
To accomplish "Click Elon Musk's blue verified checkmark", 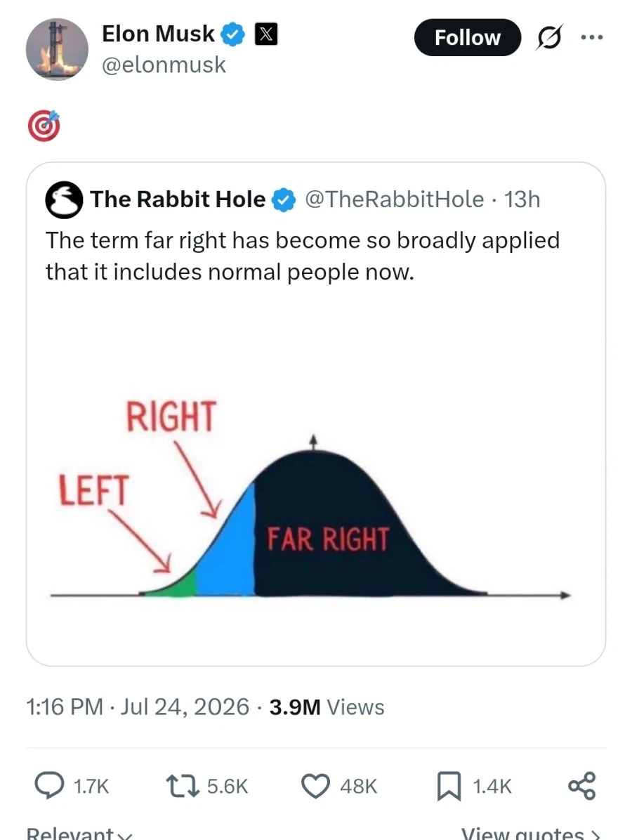I will pyautogui.click(x=232, y=34).
